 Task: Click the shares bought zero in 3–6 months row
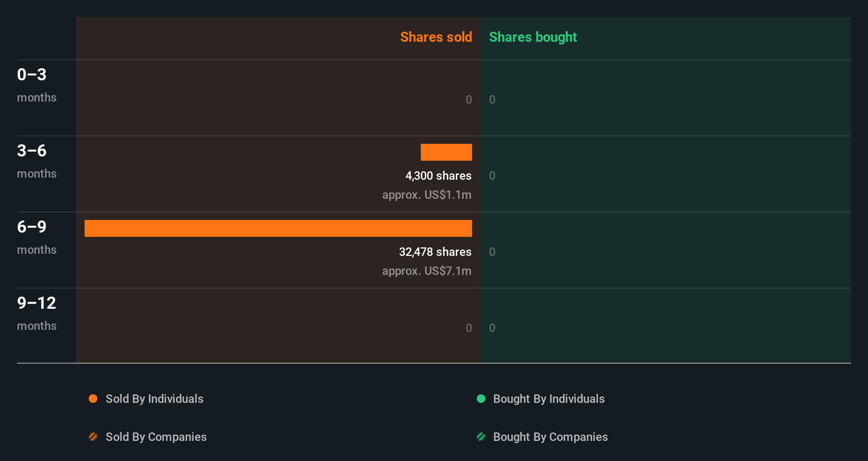(x=492, y=176)
